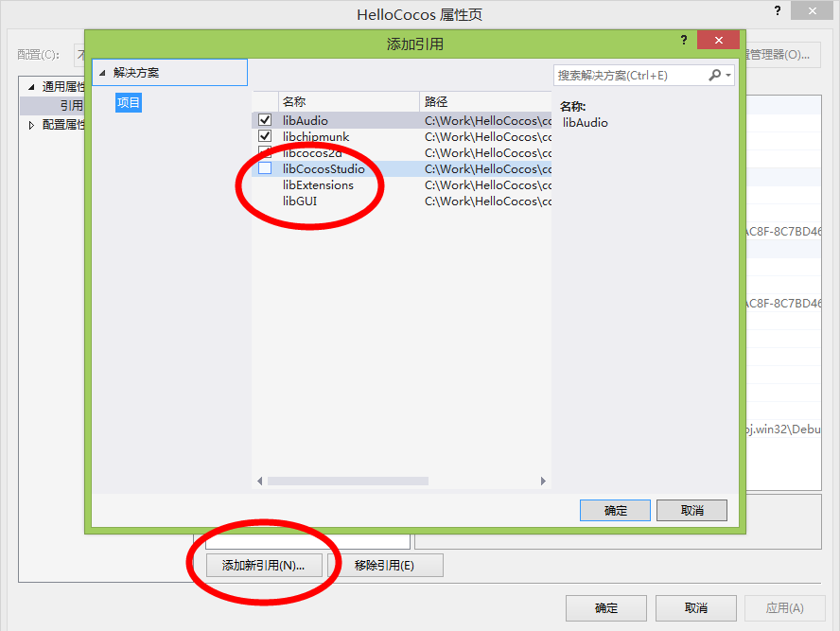840x631 pixels.
Task: Check the libCocosStudio checkbox
Action: pyautogui.click(x=265, y=168)
